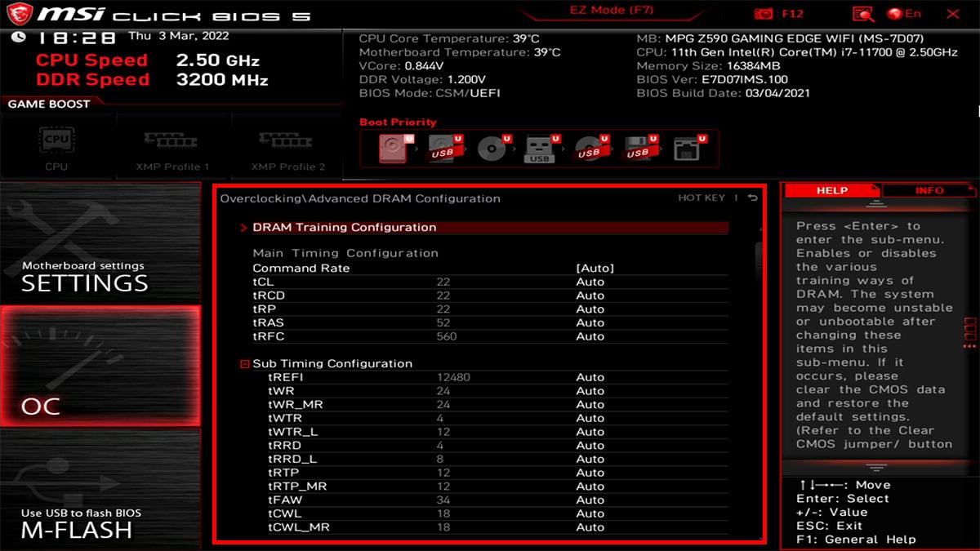Select the tCWL_MR Auto value field
This screenshot has width=980, height=551.
[590, 527]
